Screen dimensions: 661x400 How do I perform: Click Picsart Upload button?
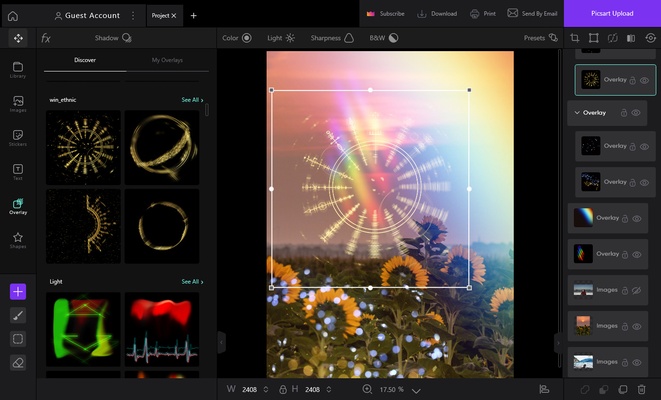(x=612, y=13)
